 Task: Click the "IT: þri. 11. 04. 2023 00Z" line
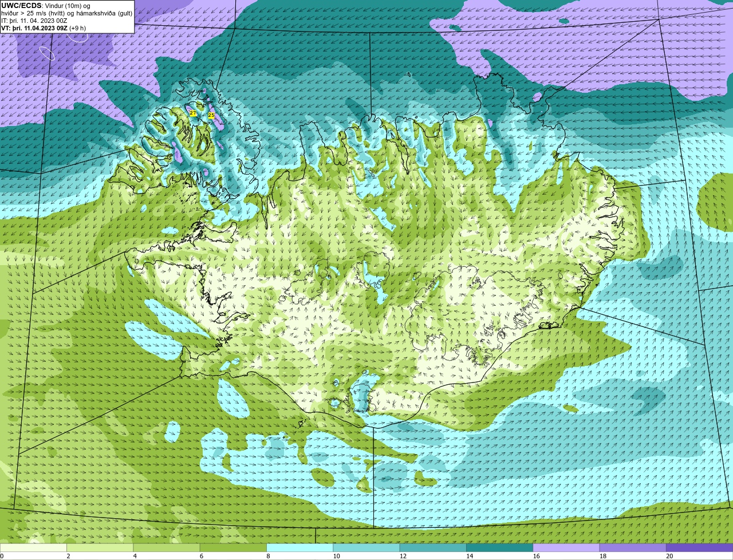(x=34, y=21)
